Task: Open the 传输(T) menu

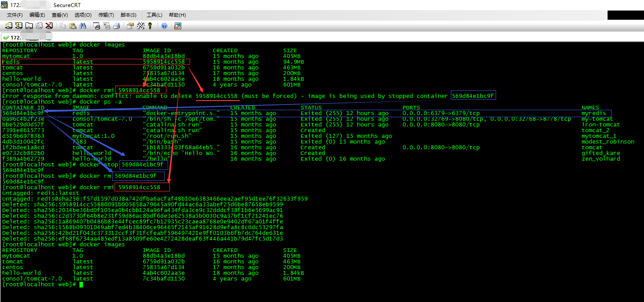Action: [x=106, y=15]
